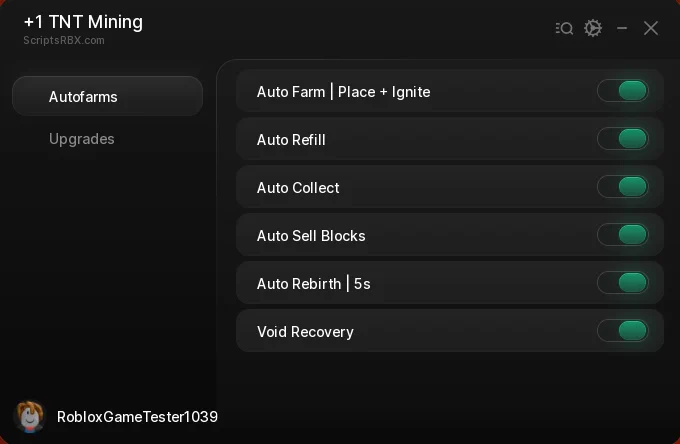Click the player avatar thumbnail
The image size is (680, 444).
[29, 417]
